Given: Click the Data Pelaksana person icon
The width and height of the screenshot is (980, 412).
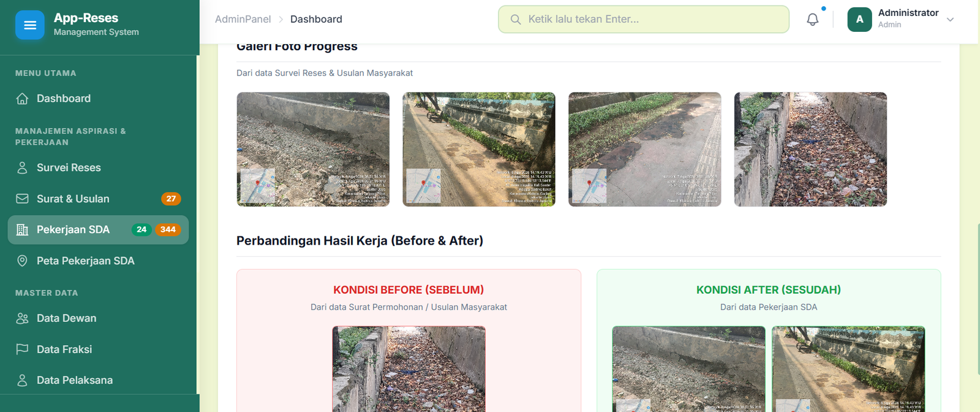Looking at the screenshot, I should click(22, 380).
